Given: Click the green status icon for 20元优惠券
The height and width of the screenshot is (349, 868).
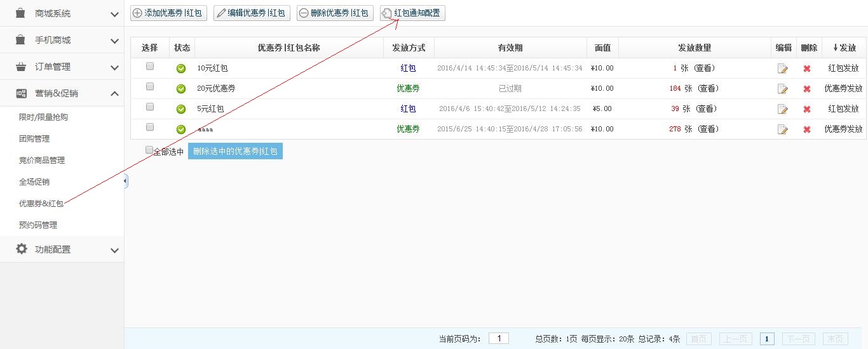Looking at the screenshot, I should (181, 89).
